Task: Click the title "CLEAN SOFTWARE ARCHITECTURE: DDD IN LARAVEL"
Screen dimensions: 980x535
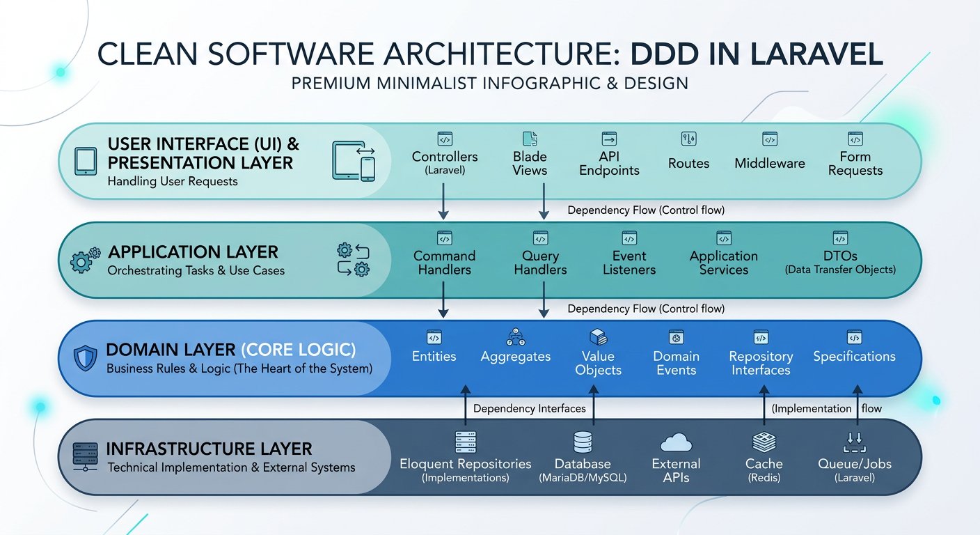Action: tap(489, 56)
